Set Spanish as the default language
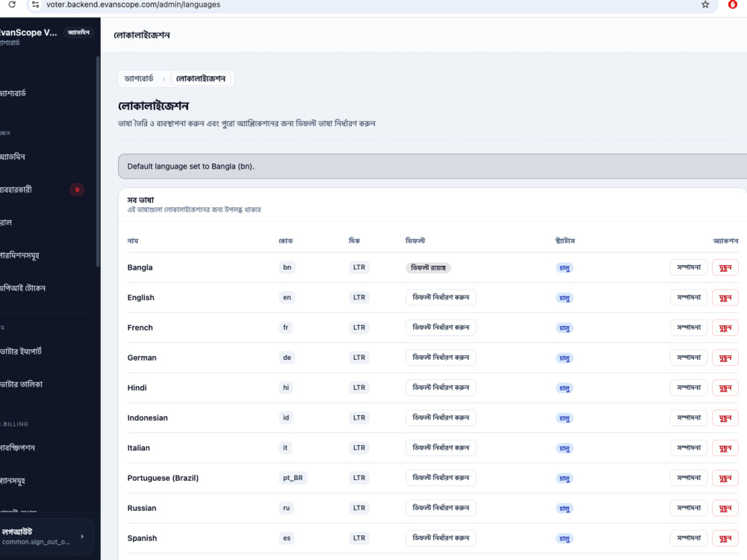747x560 pixels. click(441, 538)
